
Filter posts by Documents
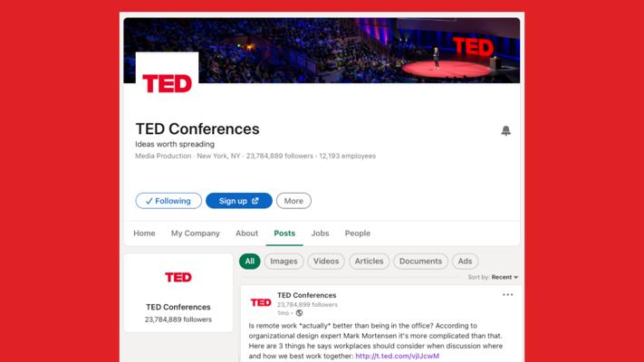(x=420, y=261)
